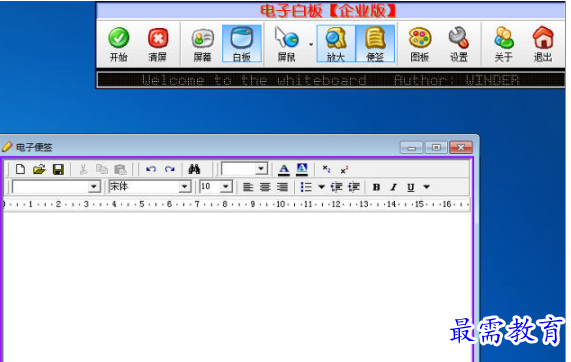This screenshot has height=362, width=571.
Task: Center align the text
Action: [265, 187]
